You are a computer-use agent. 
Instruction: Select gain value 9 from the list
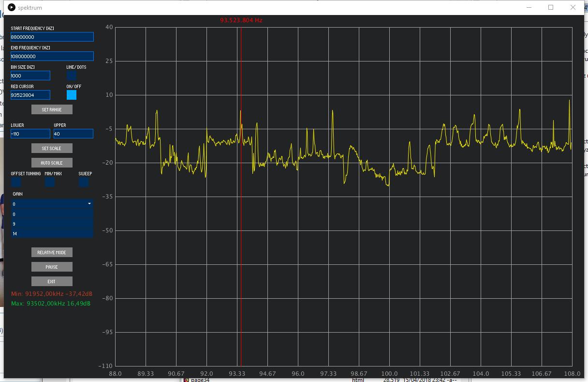click(x=52, y=224)
